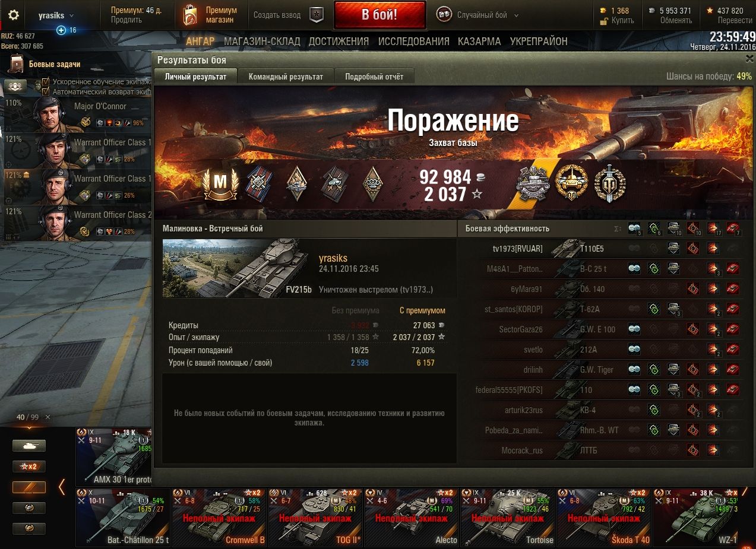Select the x2 experience filter icon
756x549 pixels.
click(29, 467)
